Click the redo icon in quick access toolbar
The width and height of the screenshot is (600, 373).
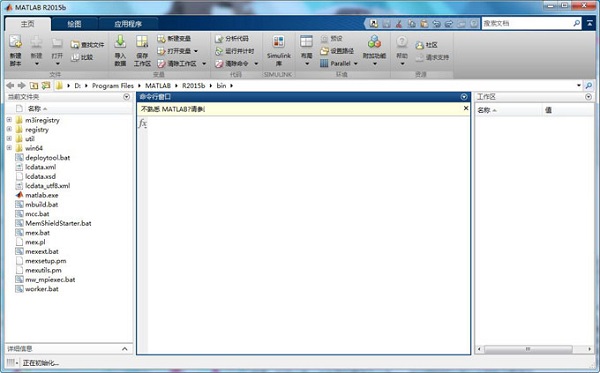point(449,24)
